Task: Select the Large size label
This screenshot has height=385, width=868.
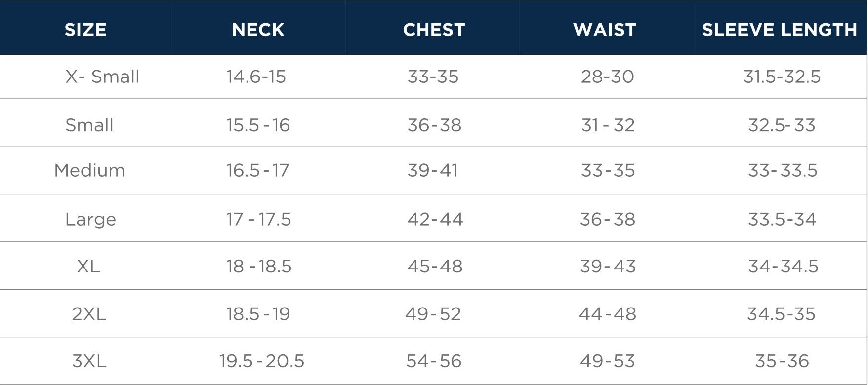Action: (90, 219)
